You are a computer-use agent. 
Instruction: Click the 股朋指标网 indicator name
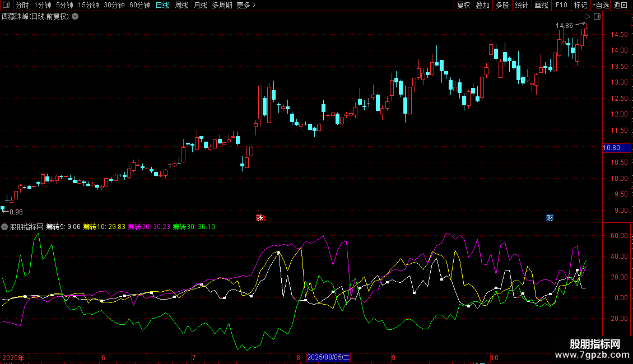click(27, 227)
